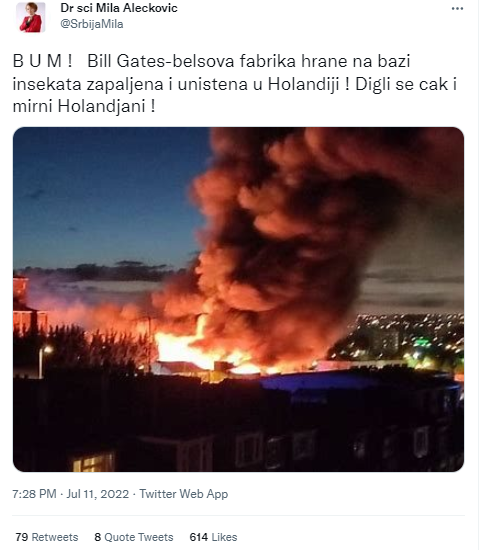Viewport: 480px width, 550px height.
Task: Open the three-dot more options menu
Action: tap(457, 9)
